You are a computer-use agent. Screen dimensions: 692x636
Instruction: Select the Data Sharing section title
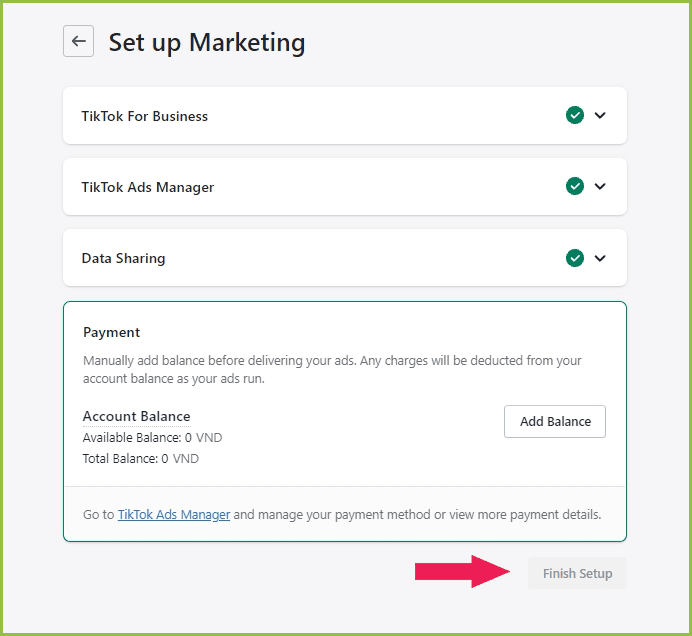tap(123, 258)
